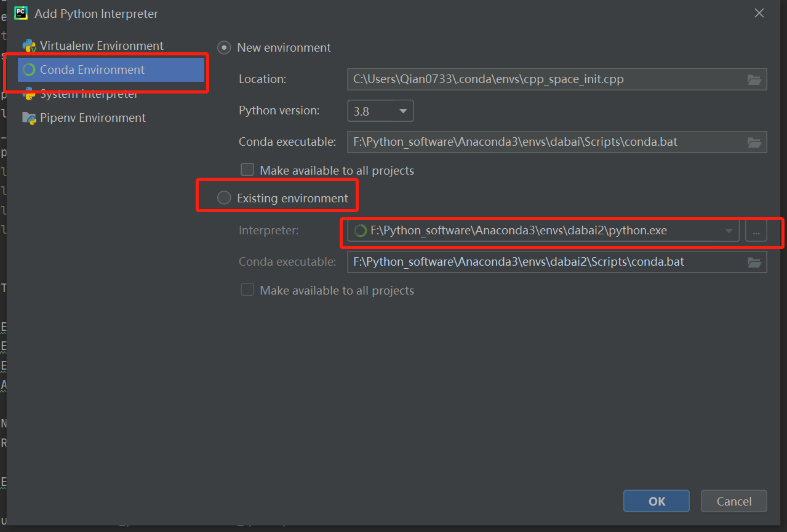Image resolution: width=787 pixels, height=532 pixels.
Task: Select Virtualenv Environment in sidebar
Action: (x=111, y=46)
